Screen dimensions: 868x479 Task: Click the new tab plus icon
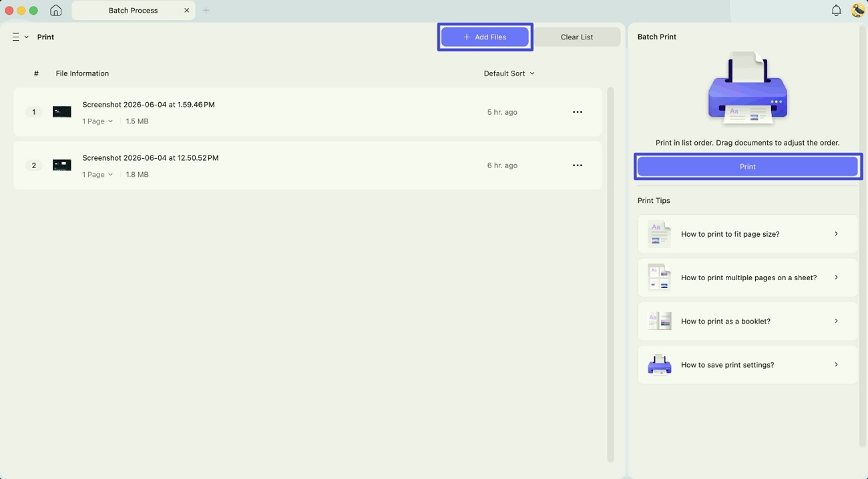pyautogui.click(x=206, y=10)
